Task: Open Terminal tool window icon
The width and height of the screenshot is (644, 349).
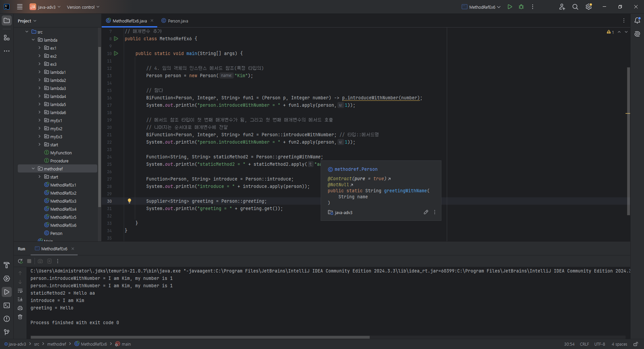Action: [x=7, y=305]
